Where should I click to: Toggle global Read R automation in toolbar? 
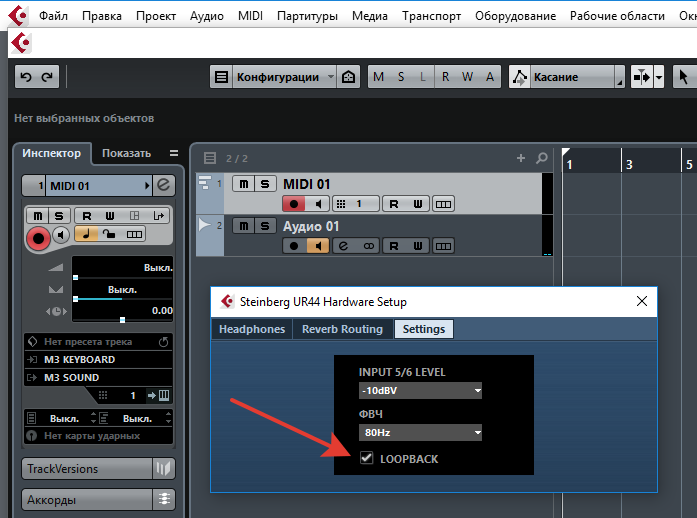[x=445, y=77]
